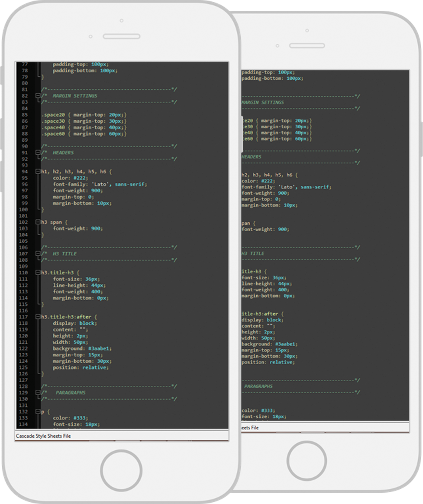
Task: Click the cut-off 'eets File' status bar on right phone
Action: point(325,427)
